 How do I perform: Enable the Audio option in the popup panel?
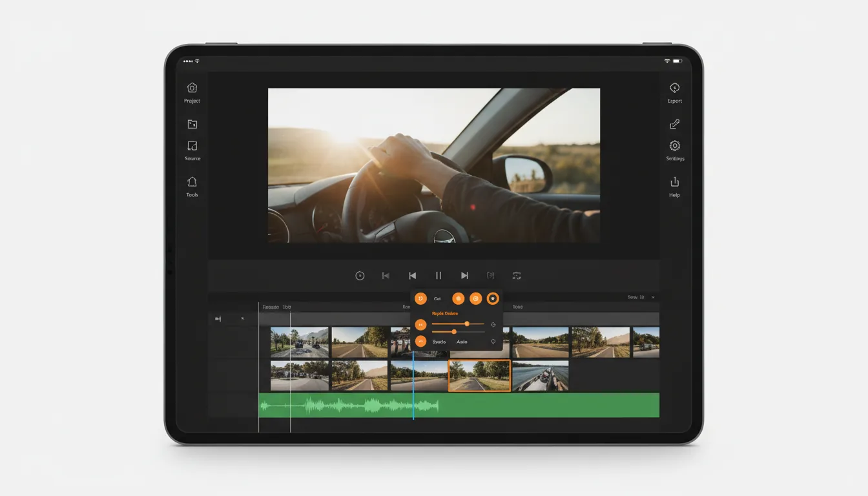coord(462,342)
